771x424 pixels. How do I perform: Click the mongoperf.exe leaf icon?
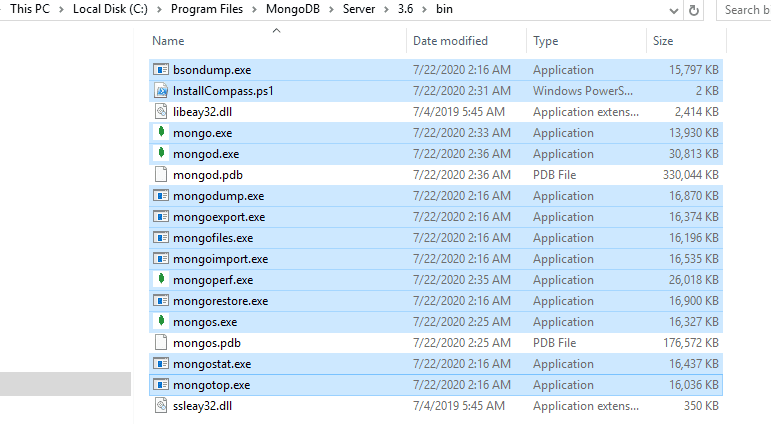click(161, 280)
